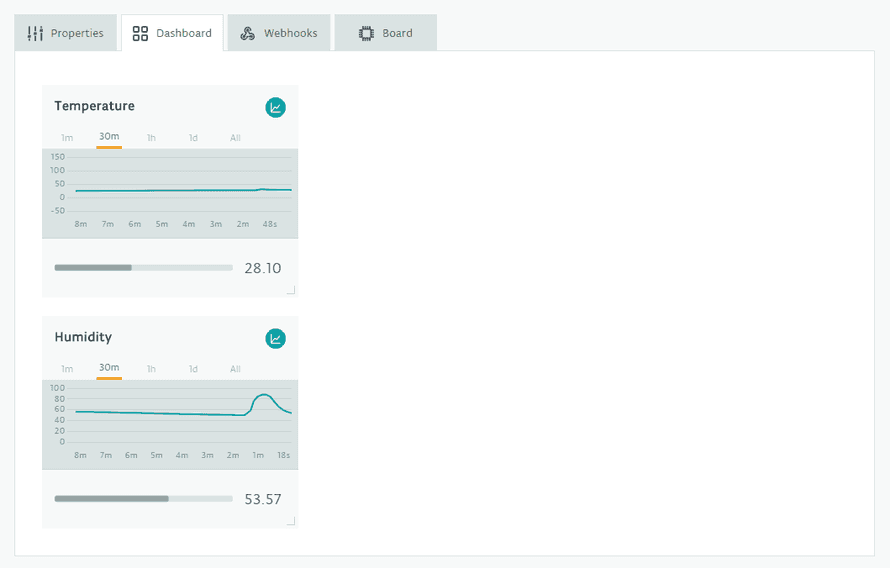Switch to the Properties tab
Viewport: 890px width, 568px height.
point(66,33)
